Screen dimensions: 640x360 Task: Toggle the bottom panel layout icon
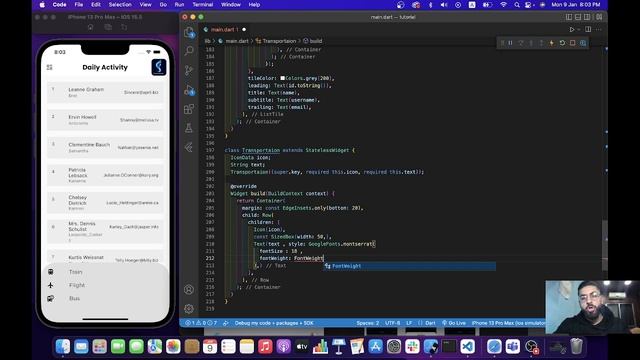(578, 17)
